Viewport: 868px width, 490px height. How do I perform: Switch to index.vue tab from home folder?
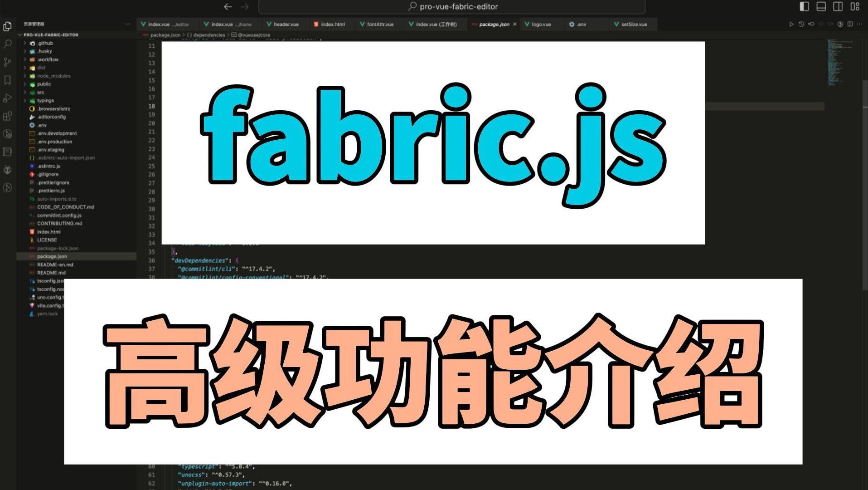pos(231,24)
